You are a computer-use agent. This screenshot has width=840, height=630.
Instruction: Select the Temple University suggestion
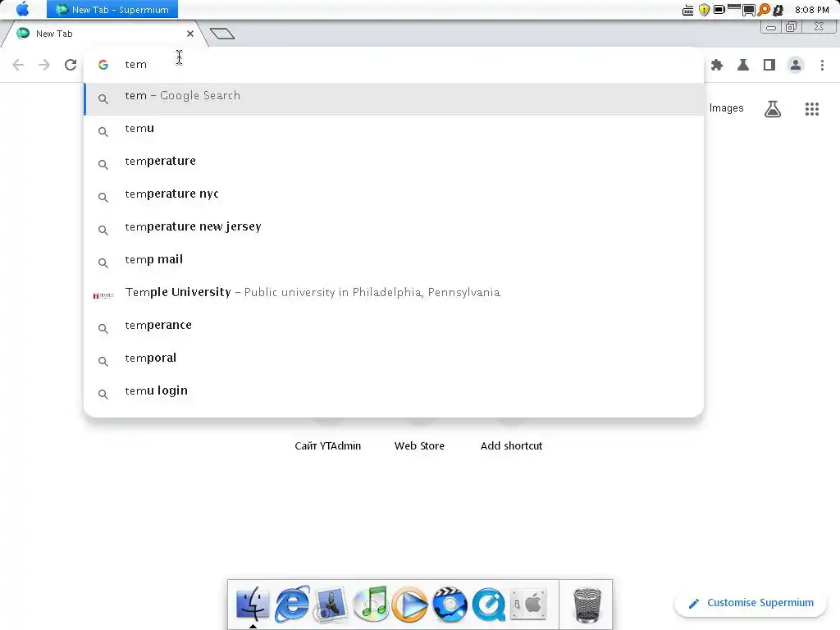tap(394, 295)
